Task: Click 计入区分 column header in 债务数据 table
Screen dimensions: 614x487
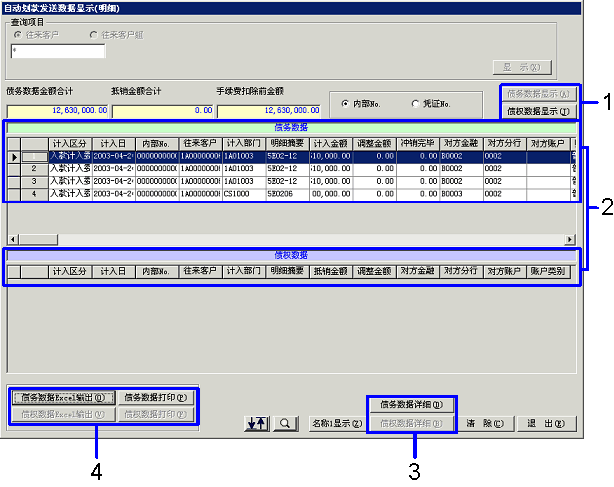Action: point(70,144)
